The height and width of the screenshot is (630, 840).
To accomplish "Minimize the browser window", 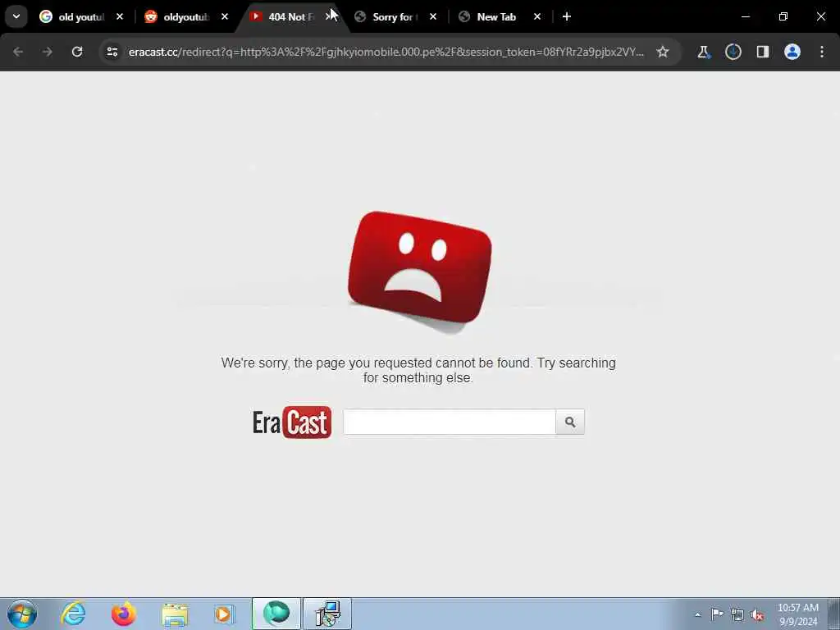I will (x=746, y=16).
